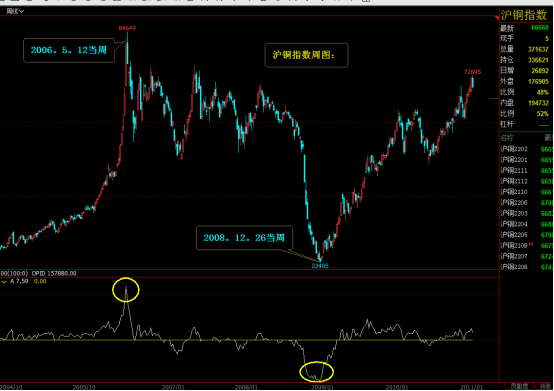Select the 52% ratio value
554x391 pixels.
[x=542, y=114]
